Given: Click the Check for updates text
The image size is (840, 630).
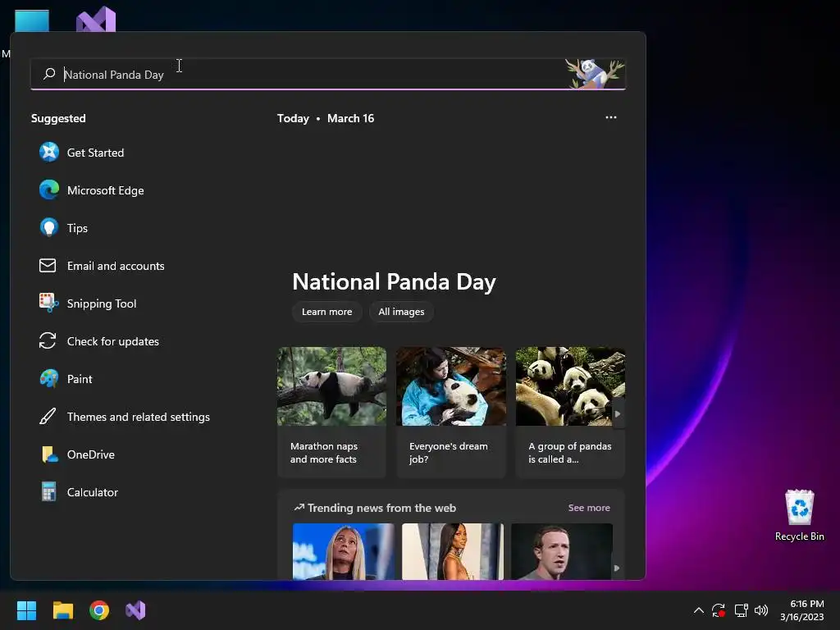Looking at the screenshot, I should 113,341.
